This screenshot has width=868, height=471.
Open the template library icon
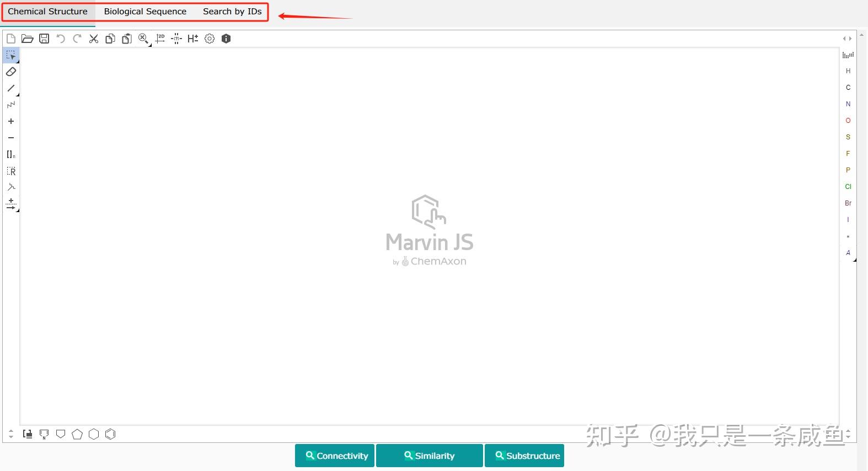pyautogui.click(x=28, y=434)
